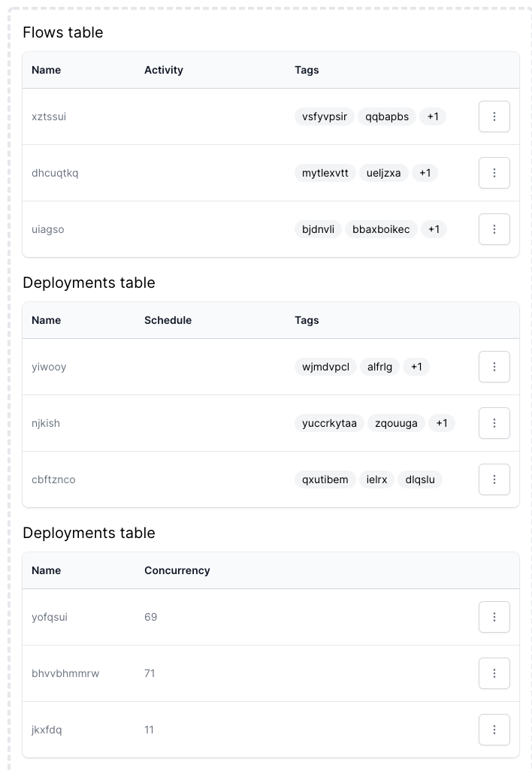Click the three-dot menu for uiagso
The image size is (532, 771).
494,229
